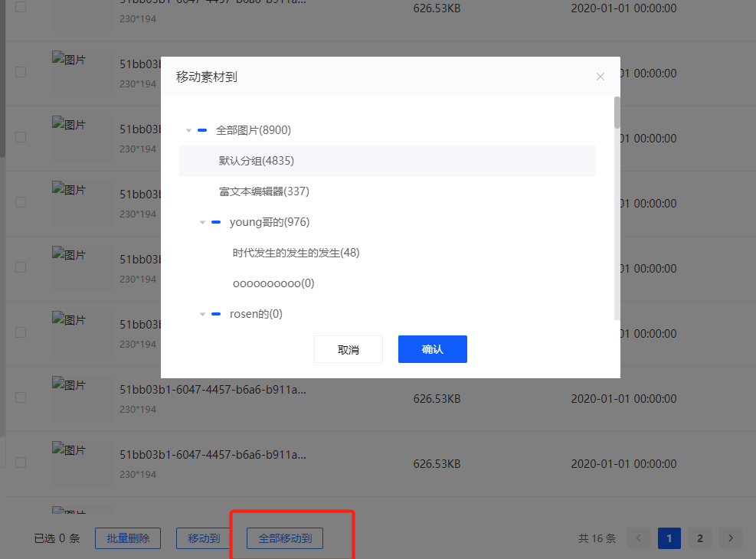
Task: Click the previous page arrow icon
Action: [x=638, y=538]
